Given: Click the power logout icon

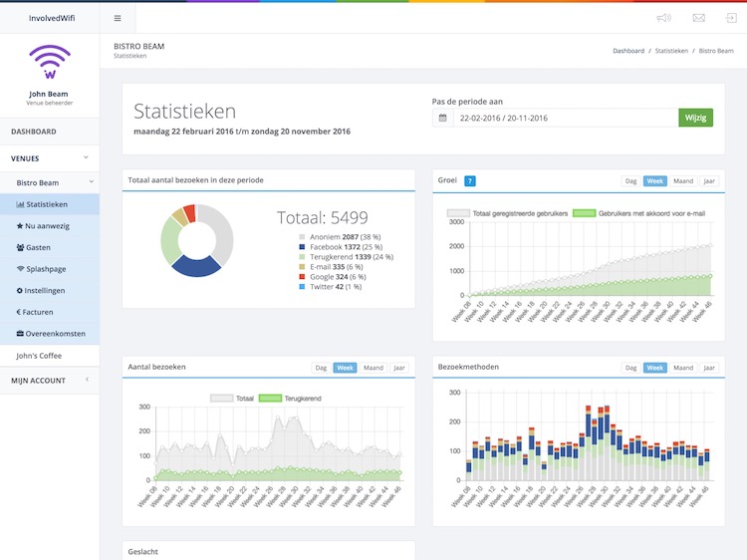Looking at the screenshot, I should click(731, 18).
